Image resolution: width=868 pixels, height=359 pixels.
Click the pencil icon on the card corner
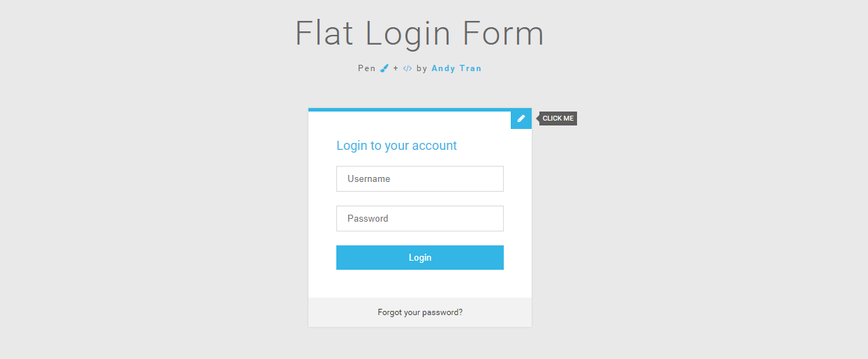(x=521, y=119)
